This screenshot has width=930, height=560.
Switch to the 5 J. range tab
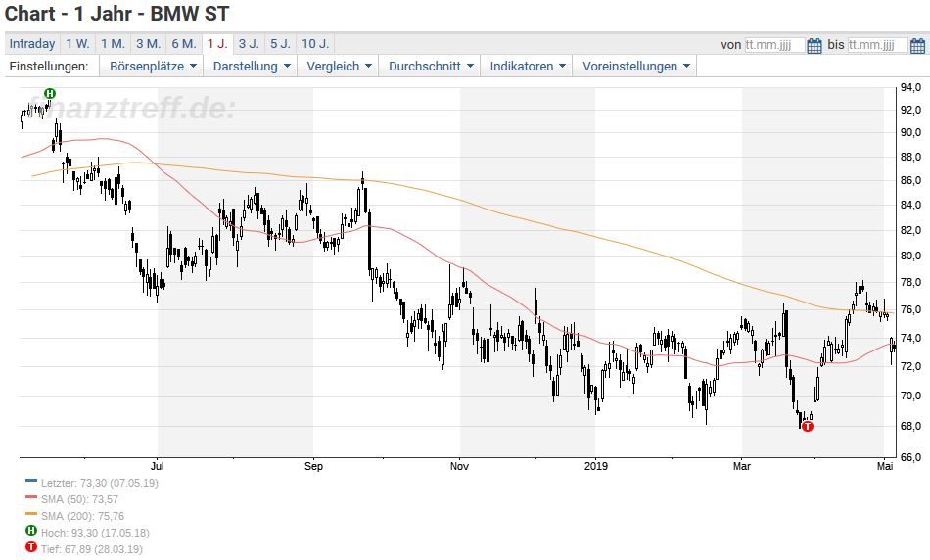280,44
